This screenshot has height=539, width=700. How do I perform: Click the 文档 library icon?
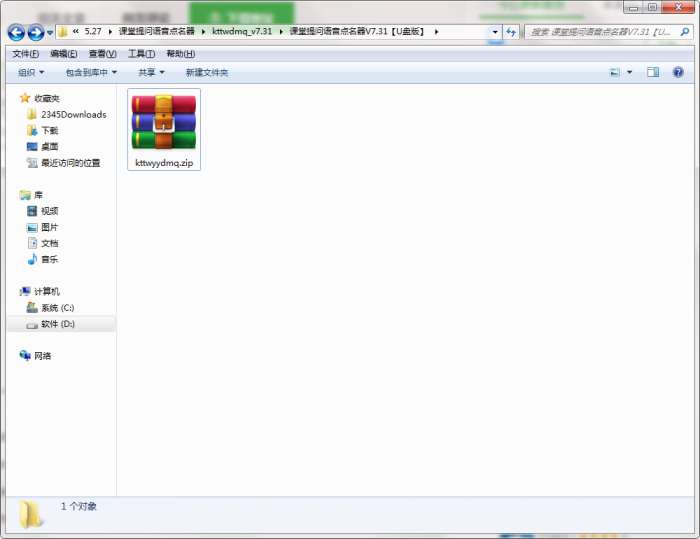[x=33, y=243]
